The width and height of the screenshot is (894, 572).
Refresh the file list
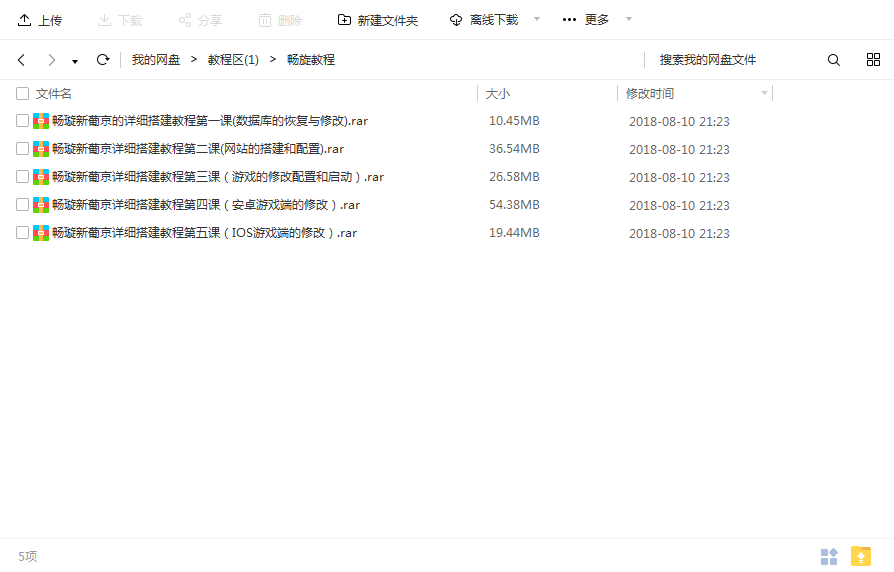tap(102, 60)
